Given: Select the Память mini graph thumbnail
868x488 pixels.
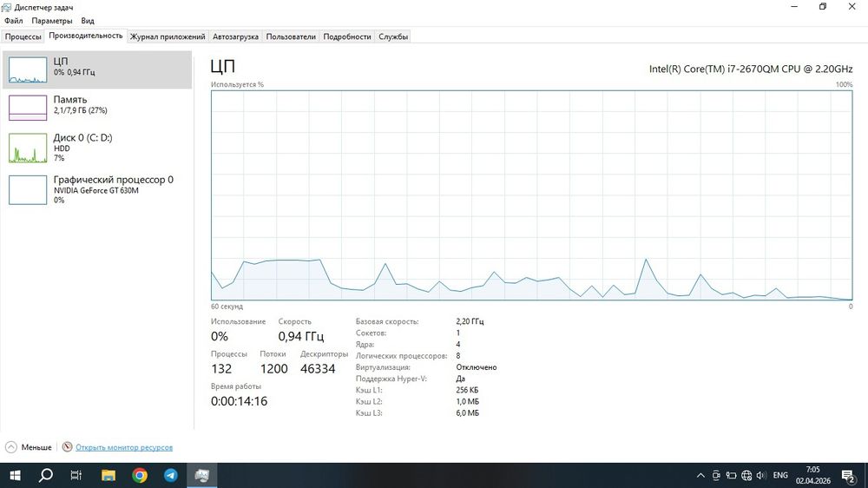Looking at the screenshot, I should [28, 108].
